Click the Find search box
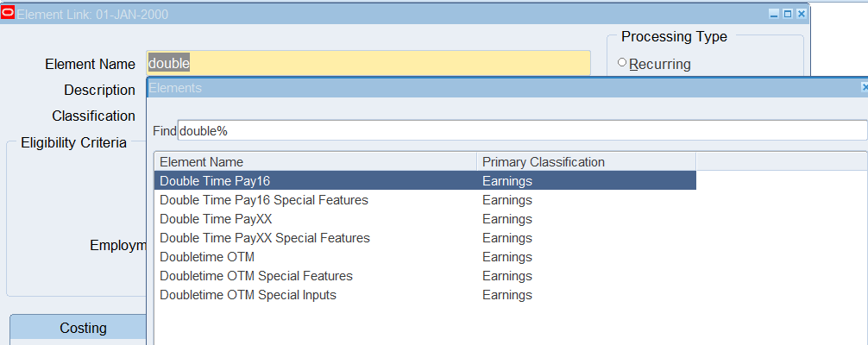 [521, 130]
